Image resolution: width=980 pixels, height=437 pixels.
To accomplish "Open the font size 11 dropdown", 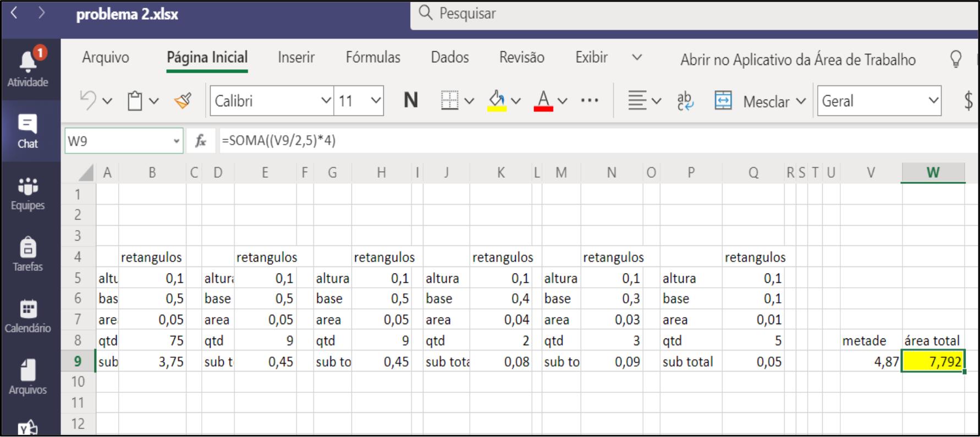I will click(376, 101).
